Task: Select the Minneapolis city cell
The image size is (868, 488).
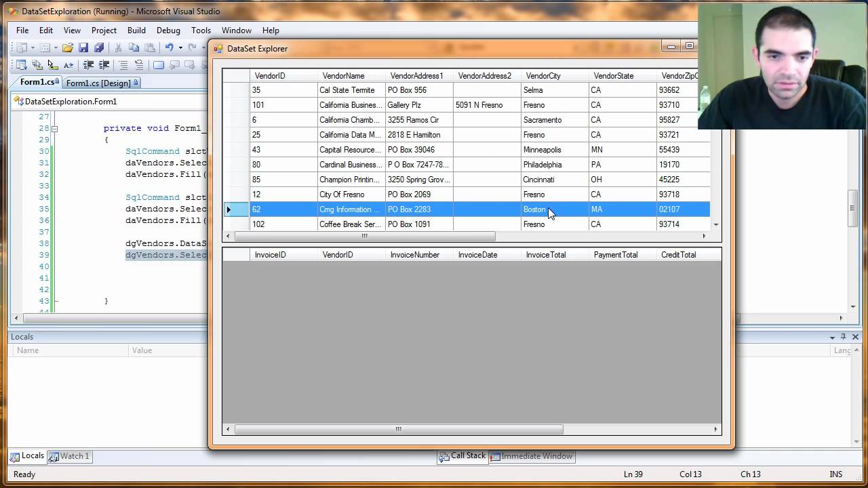Action: 555,150
